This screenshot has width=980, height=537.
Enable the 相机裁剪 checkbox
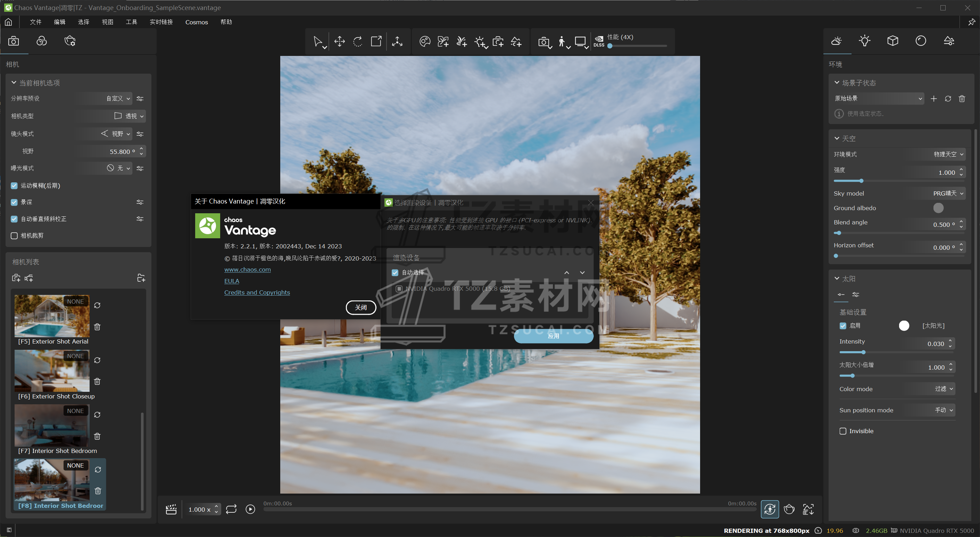pyautogui.click(x=14, y=236)
